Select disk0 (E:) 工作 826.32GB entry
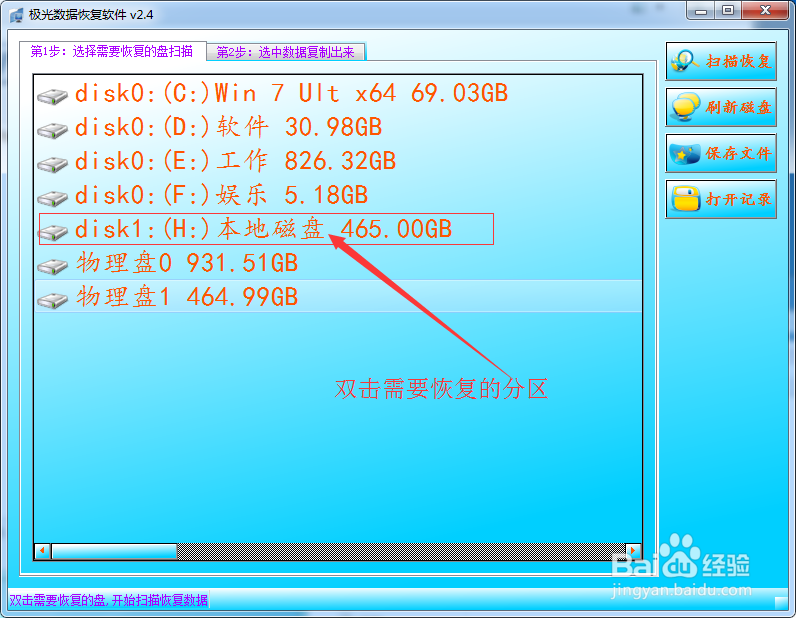The image size is (796, 618). point(338,161)
